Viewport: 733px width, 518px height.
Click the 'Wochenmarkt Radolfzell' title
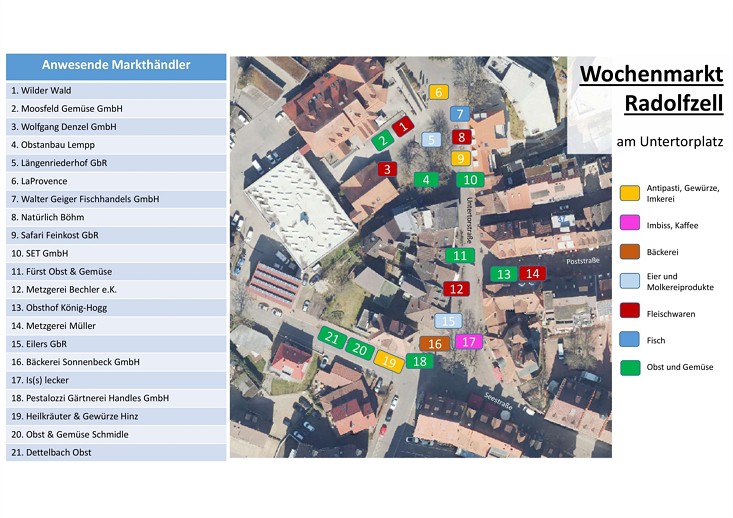652,88
